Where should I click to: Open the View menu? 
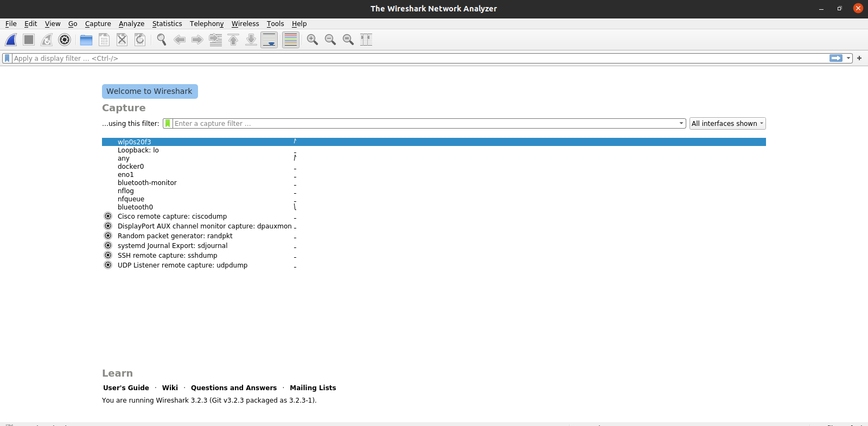click(53, 24)
